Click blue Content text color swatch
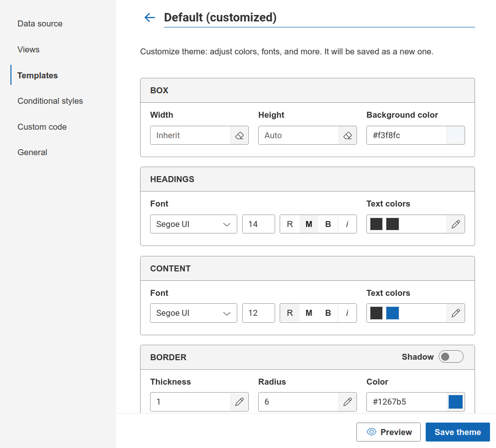The height and width of the screenshot is (448, 496). [392, 313]
